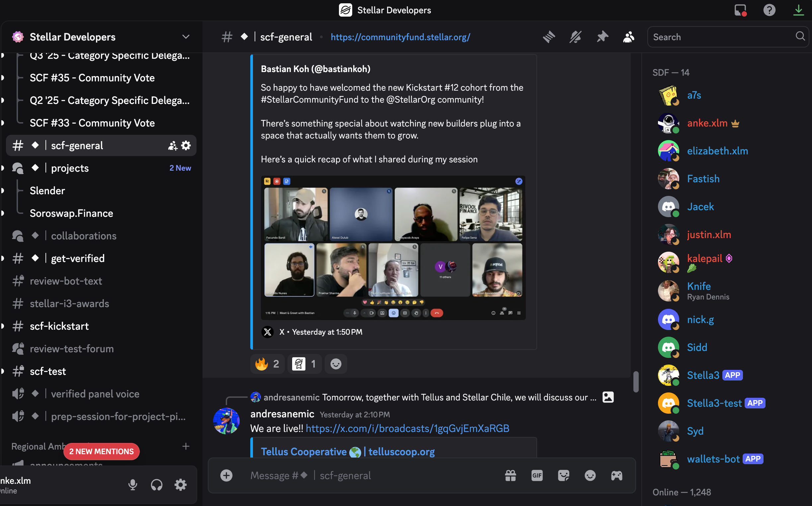812x506 pixels.
Task: Open the GIF picker
Action: pos(537,475)
